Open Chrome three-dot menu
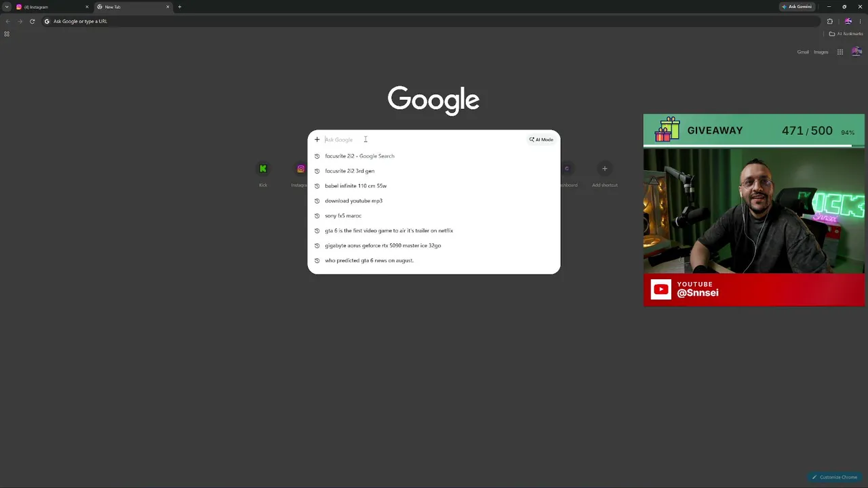The height and width of the screenshot is (488, 868). pos(861,21)
